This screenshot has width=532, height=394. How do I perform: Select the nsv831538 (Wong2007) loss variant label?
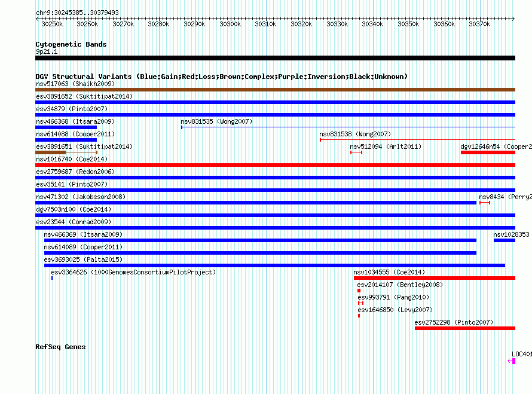[x=355, y=134]
